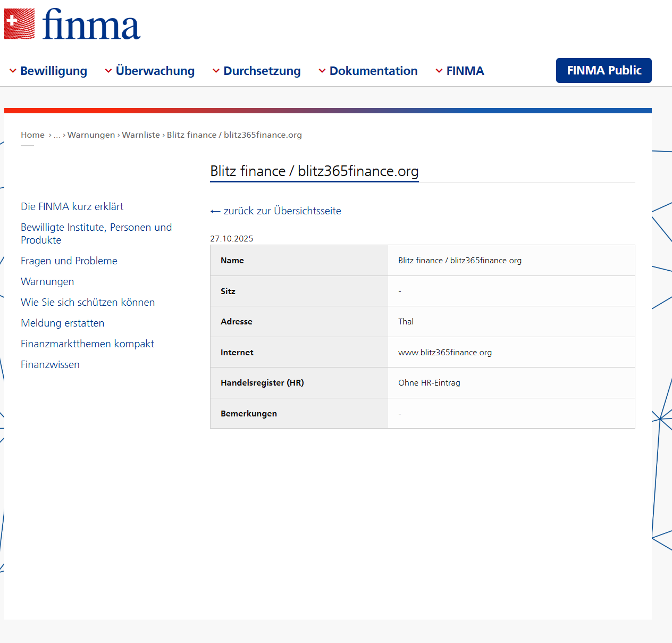Screen dimensions: 672x643
Task: Open the Durchsetzung navigation menu
Action: (x=262, y=71)
